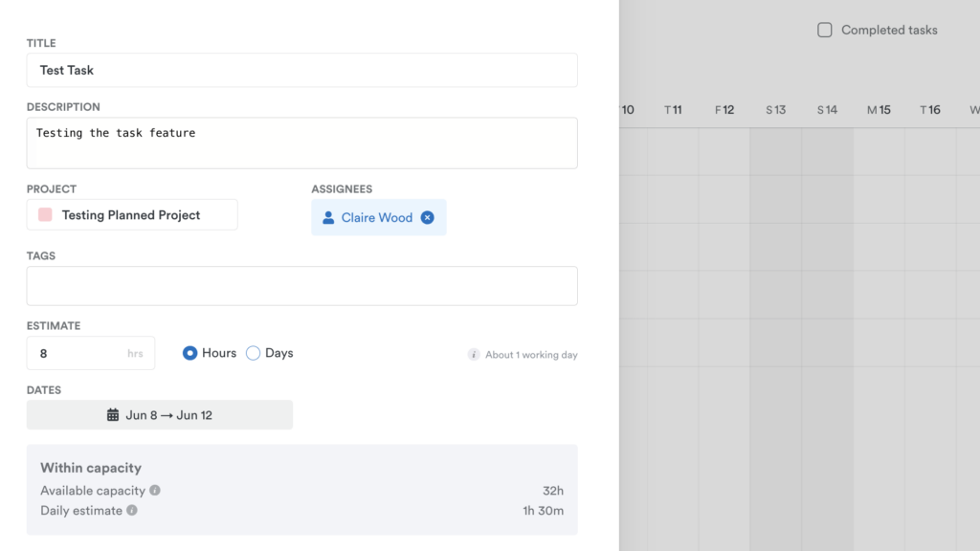Toggle the Completed tasks checkbox
The image size is (980, 551).
pos(824,30)
